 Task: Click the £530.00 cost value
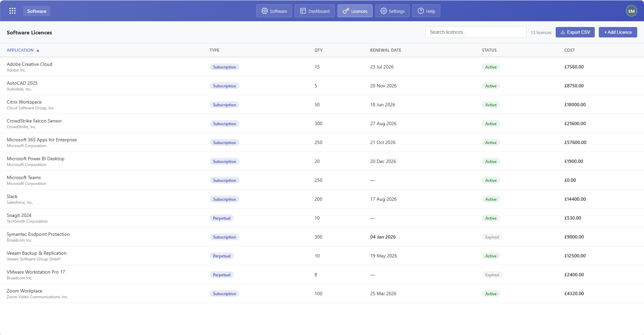[573, 218]
